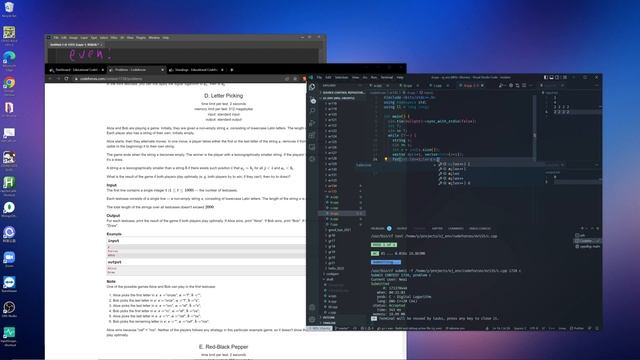Screen dimensions: 640x360
Task: Open Google Chrome from the desktop
Action: (x=9, y=85)
